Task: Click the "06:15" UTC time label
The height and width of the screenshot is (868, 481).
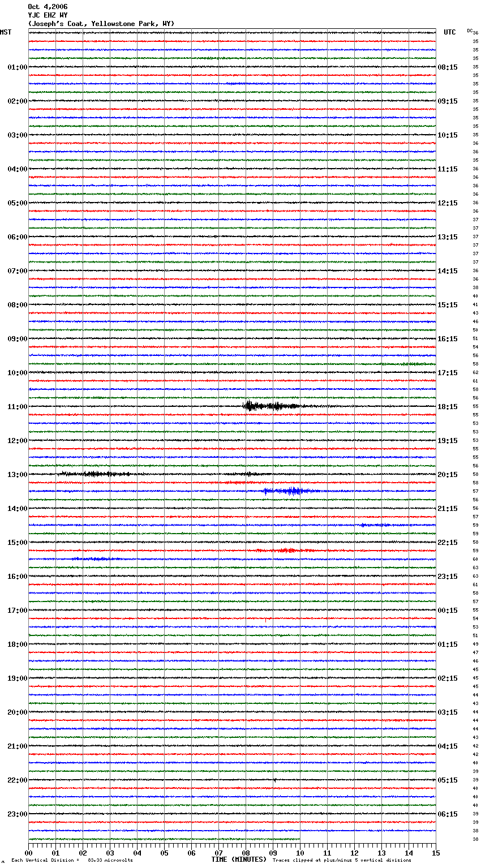Action: click(x=448, y=814)
